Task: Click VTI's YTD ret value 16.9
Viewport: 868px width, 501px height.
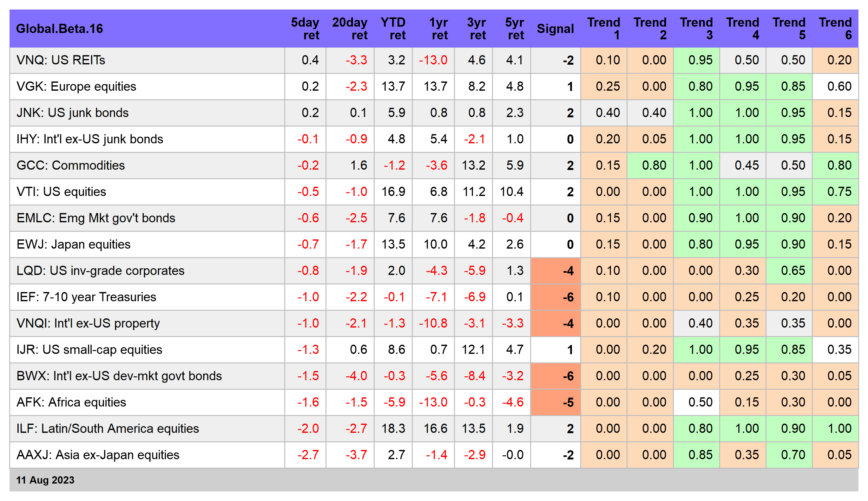Action: pyautogui.click(x=393, y=192)
